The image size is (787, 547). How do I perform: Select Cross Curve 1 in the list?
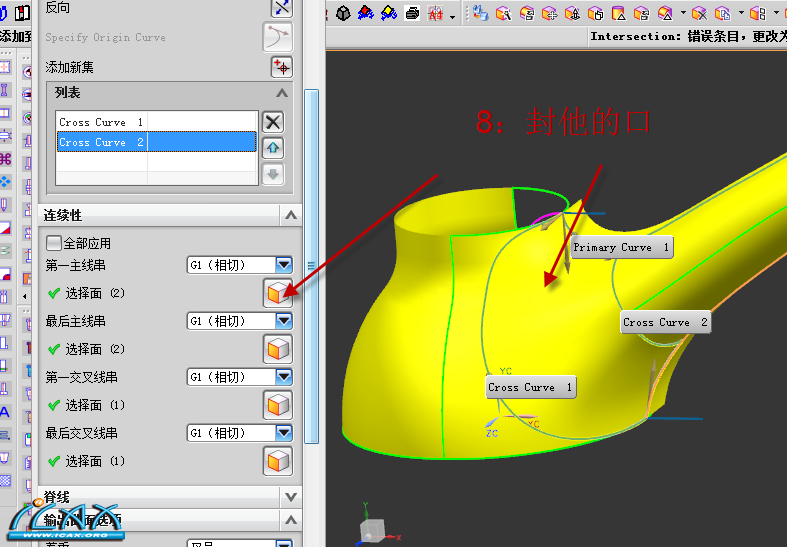[x=100, y=122]
